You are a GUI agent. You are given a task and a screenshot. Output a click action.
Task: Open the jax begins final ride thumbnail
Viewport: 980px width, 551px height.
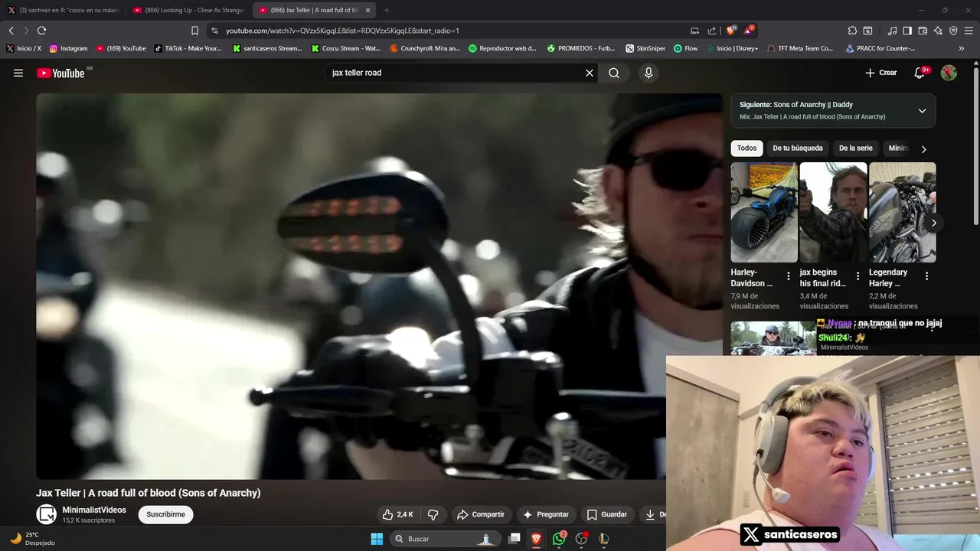click(x=833, y=212)
